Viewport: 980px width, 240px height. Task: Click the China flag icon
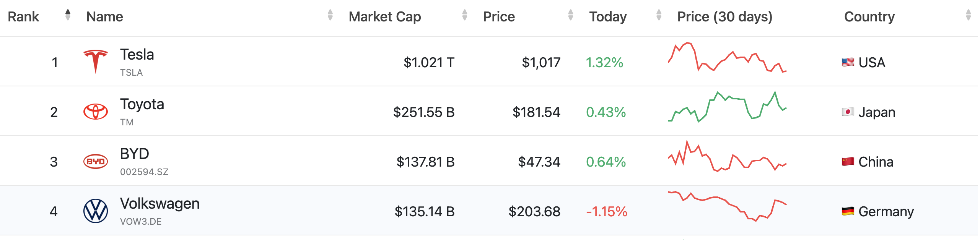848,162
